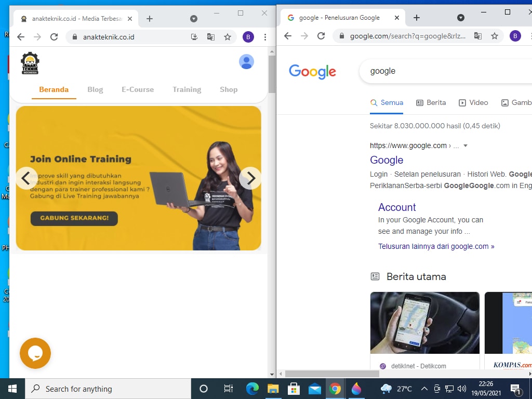Click the Google logo on search page
This screenshot has height=399, width=532.
tap(312, 72)
